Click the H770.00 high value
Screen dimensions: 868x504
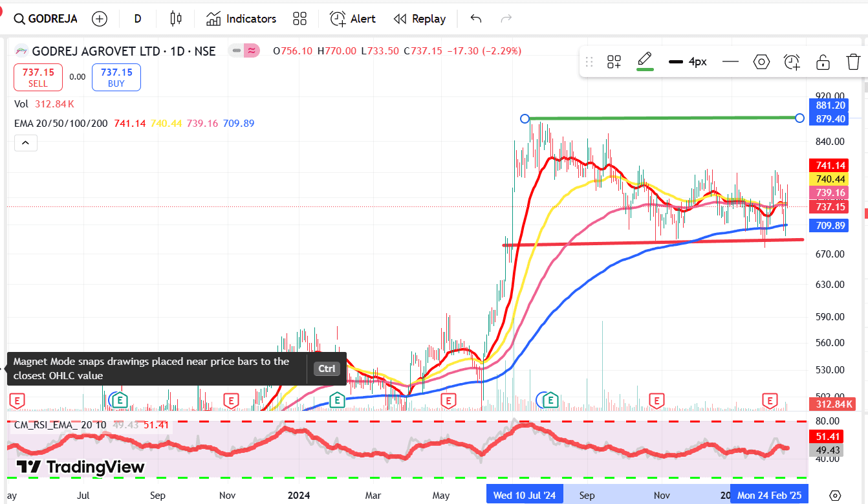point(337,50)
